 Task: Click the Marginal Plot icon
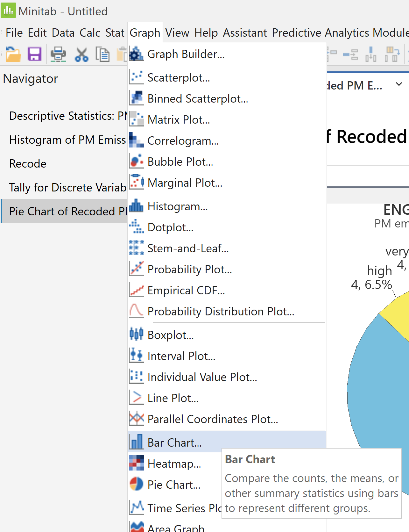[x=137, y=183]
